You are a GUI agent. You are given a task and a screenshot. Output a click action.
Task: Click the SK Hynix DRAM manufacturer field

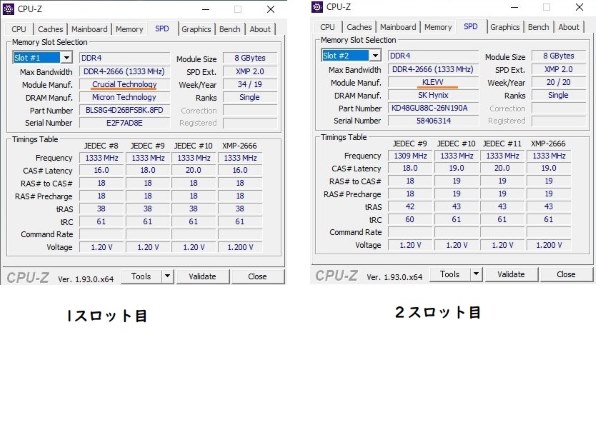point(433,95)
